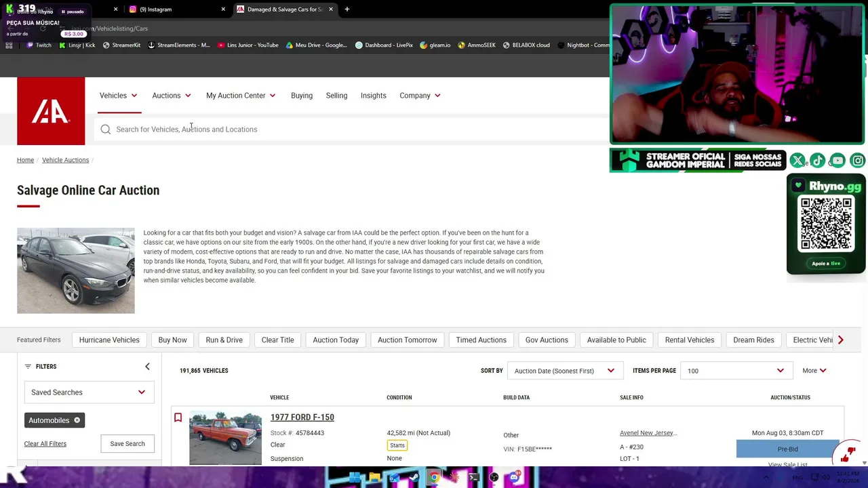
Task: Apply the Buy Now featured filter
Action: pyautogui.click(x=172, y=340)
